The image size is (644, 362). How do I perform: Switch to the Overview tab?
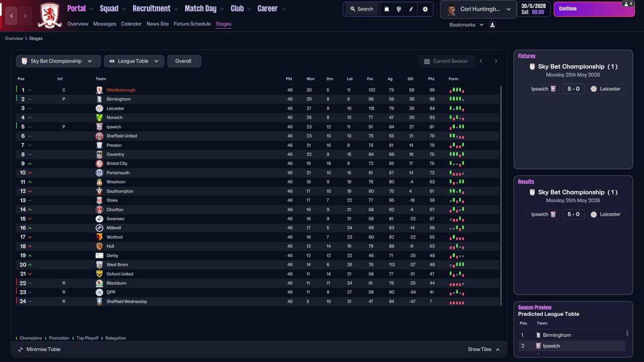77,24
